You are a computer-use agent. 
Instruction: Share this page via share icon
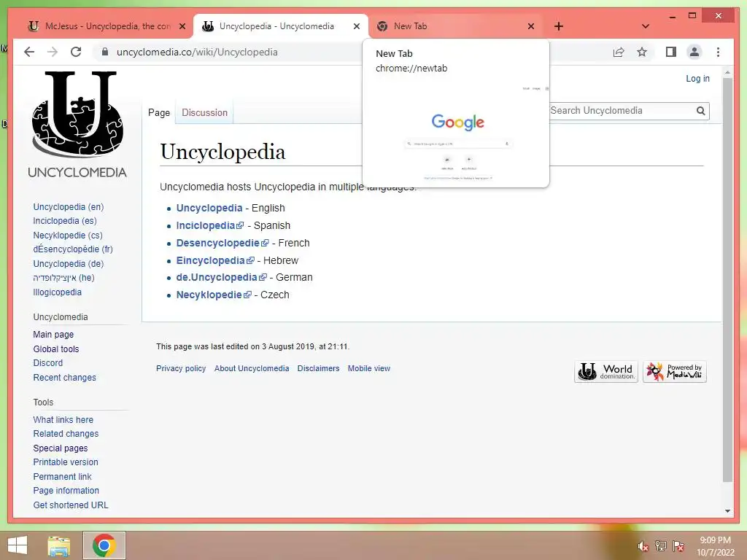pos(619,52)
